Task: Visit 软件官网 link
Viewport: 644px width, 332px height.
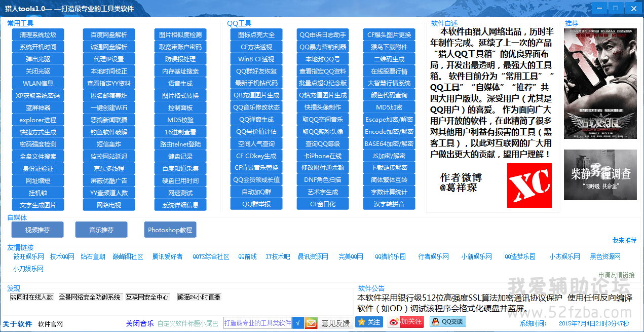Action: tap(51, 324)
